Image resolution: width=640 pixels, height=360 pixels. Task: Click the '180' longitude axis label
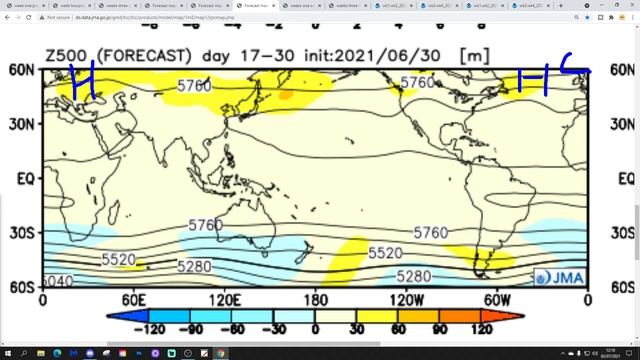point(316,301)
